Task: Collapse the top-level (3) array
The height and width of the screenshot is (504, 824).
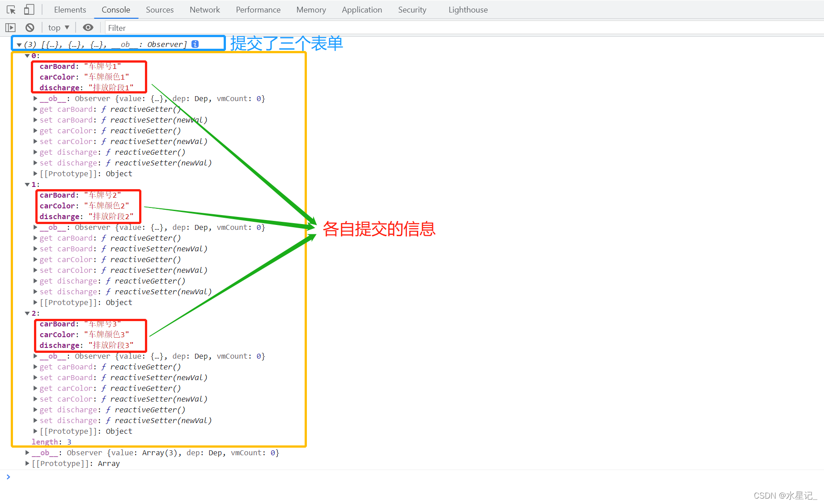Action: point(19,44)
